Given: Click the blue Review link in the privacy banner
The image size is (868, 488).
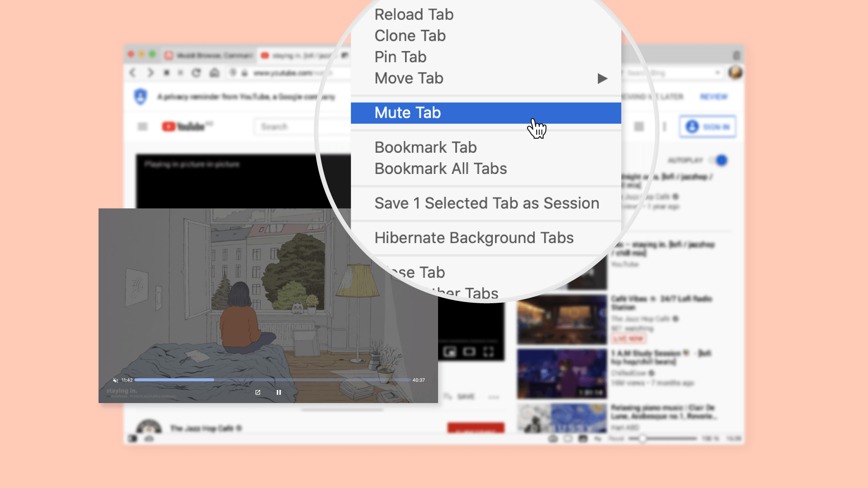Looking at the screenshot, I should click(713, 97).
